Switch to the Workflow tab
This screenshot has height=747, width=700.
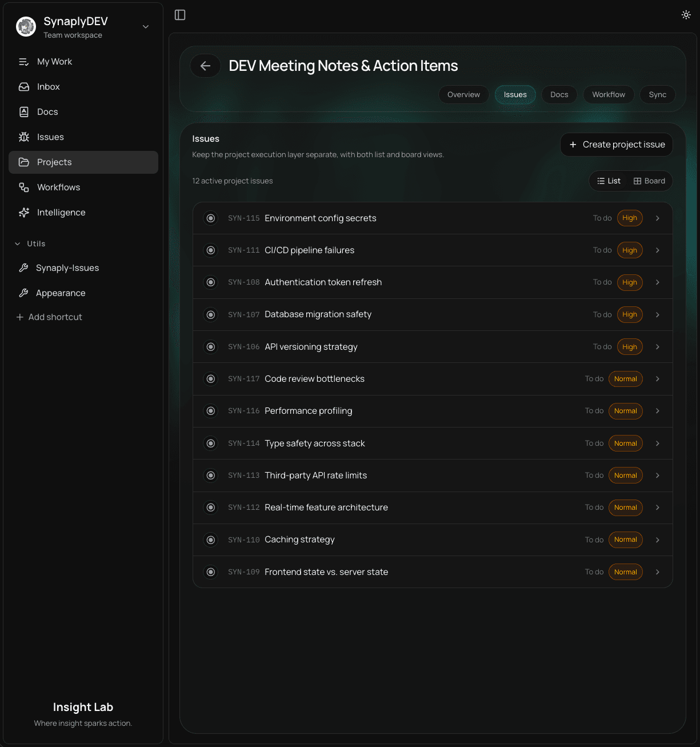(x=609, y=95)
